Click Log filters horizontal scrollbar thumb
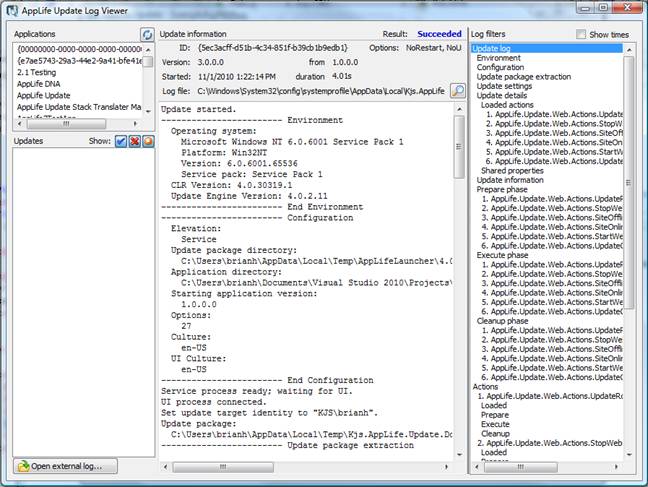The width and height of the screenshot is (648, 487). click(x=520, y=467)
